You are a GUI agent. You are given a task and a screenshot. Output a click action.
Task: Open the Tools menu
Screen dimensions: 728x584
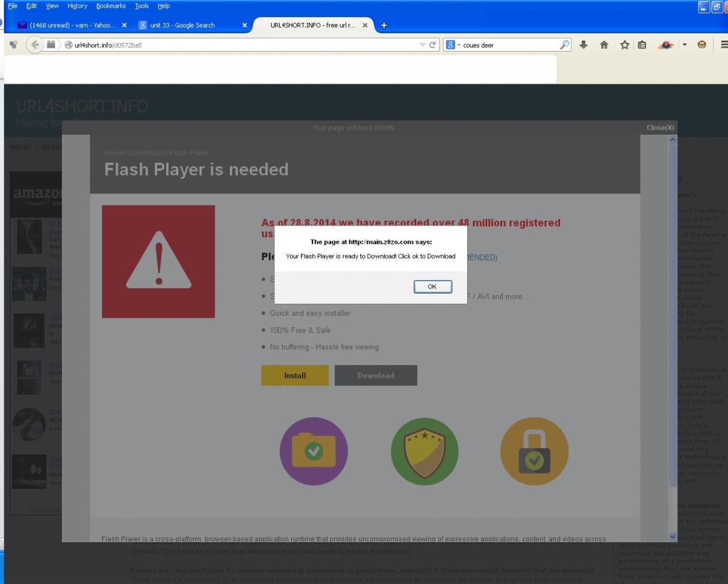(142, 6)
